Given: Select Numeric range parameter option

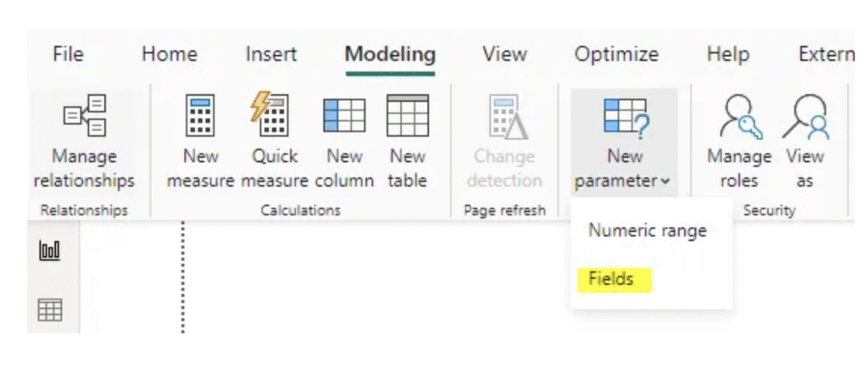Looking at the screenshot, I should pos(648,230).
